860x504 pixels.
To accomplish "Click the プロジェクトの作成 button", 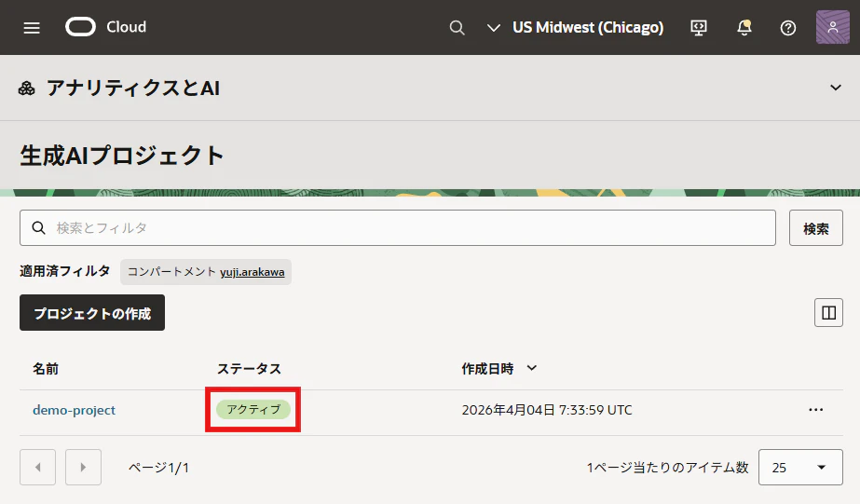I will pyautogui.click(x=92, y=313).
